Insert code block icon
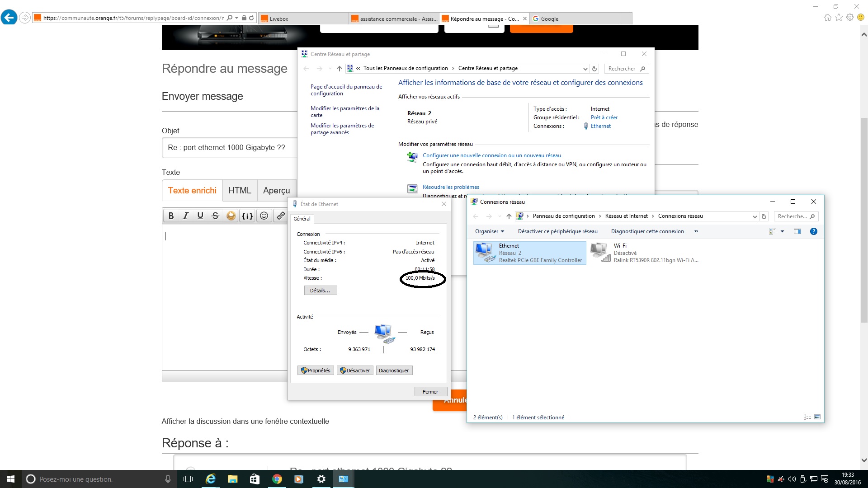The height and width of the screenshot is (488, 868). (247, 216)
